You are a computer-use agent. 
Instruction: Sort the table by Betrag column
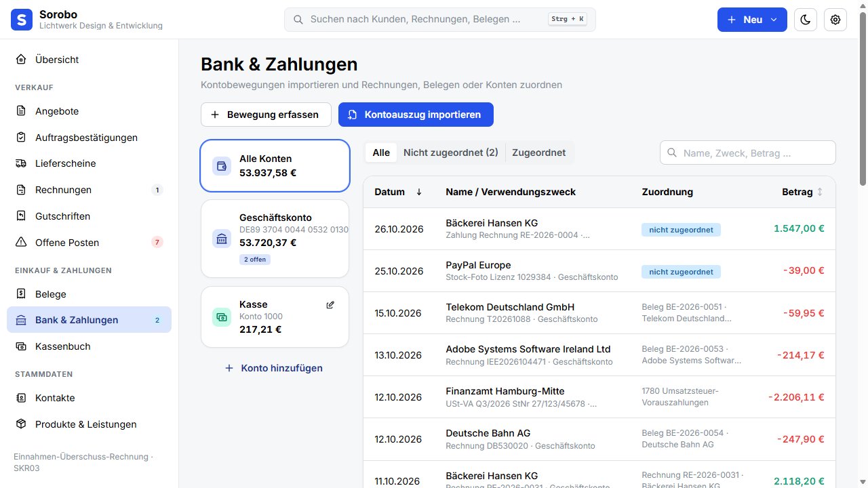pyautogui.click(x=802, y=192)
